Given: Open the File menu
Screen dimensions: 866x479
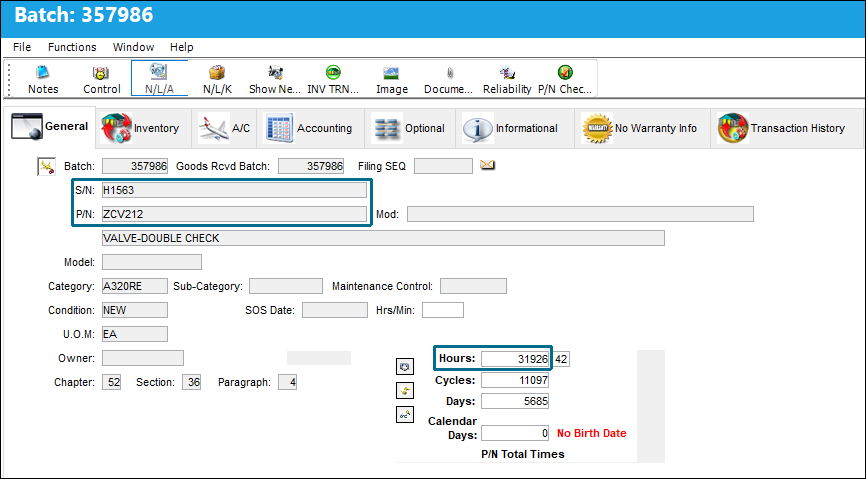Looking at the screenshot, I should pyautogui.click(x=22, y=47).
